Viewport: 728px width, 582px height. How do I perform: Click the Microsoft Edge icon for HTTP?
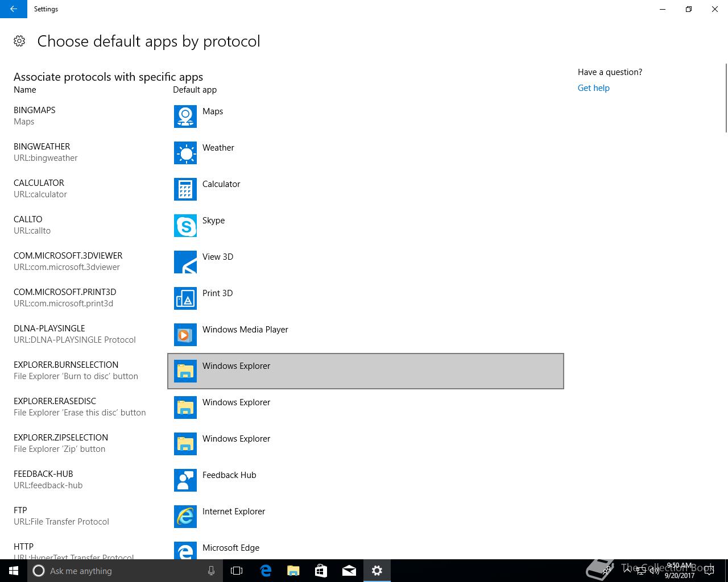pos(185,550)
